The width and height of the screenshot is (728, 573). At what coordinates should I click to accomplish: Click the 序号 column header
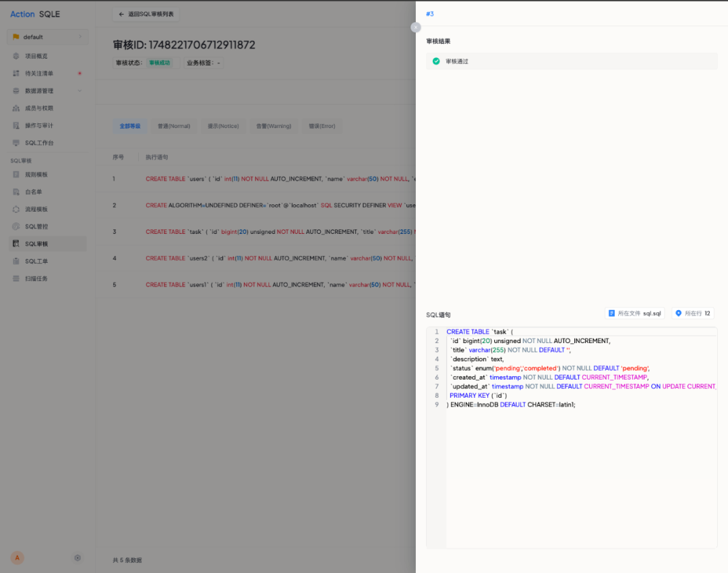click(119, 158)
